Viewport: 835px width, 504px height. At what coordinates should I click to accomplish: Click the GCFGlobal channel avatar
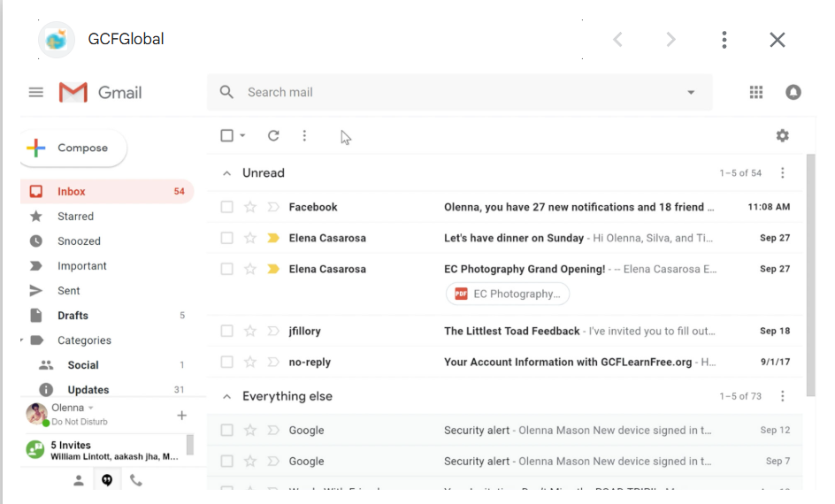57,40
